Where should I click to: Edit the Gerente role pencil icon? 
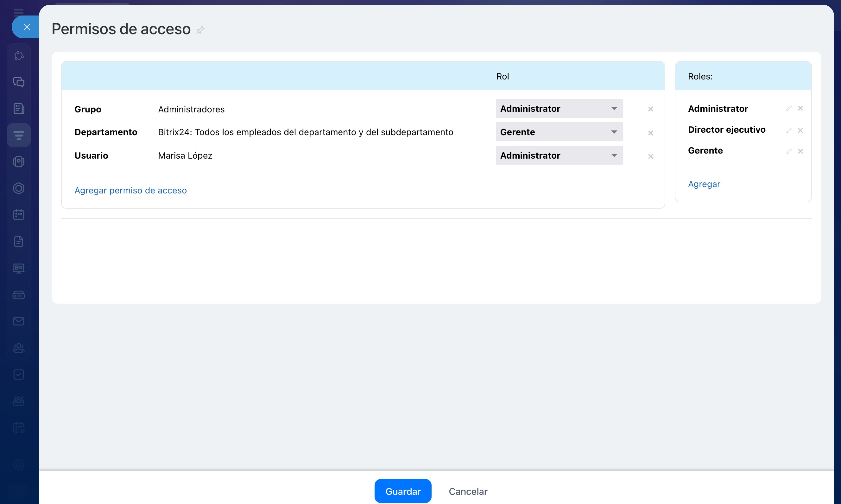point(789,151)
